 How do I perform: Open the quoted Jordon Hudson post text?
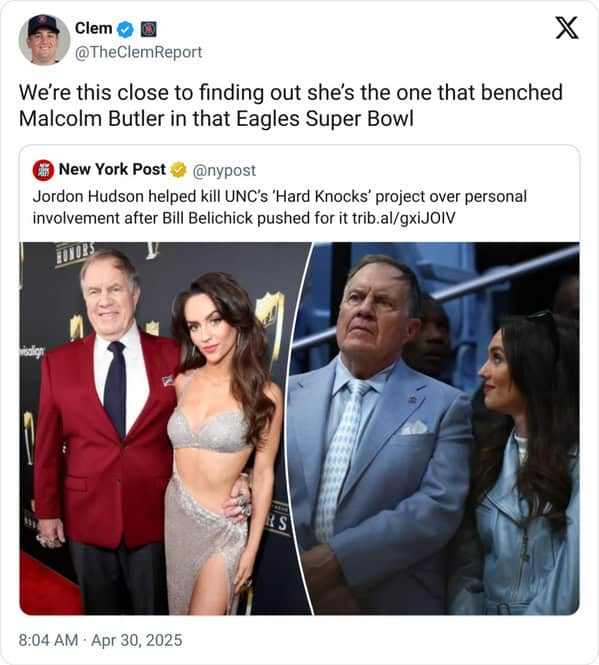[280, 207]
